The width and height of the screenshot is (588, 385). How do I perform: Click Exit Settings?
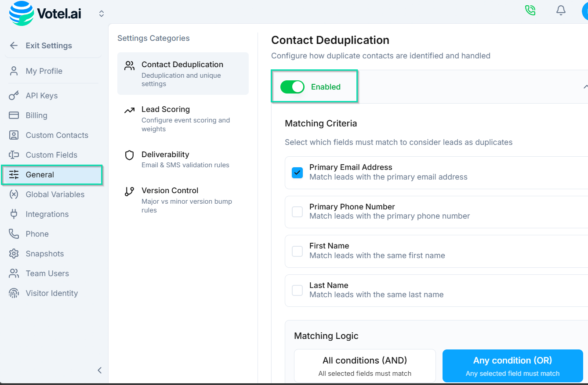pos(48,45)
